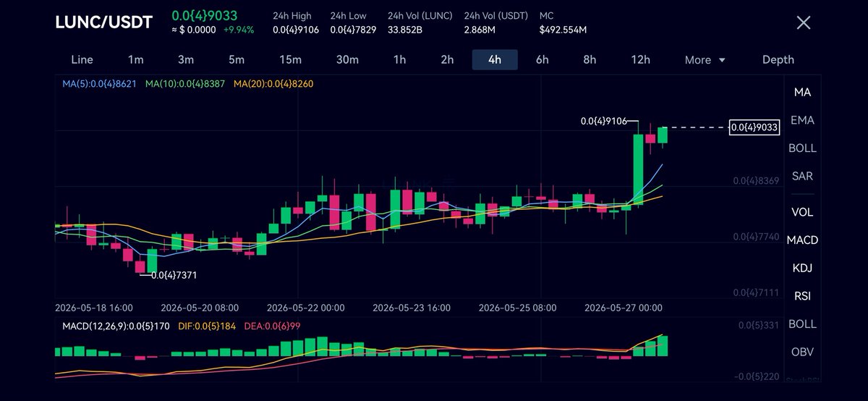Close the chart with the X icon
Screen dimensions: 868x401
click(x=804, y=22)
